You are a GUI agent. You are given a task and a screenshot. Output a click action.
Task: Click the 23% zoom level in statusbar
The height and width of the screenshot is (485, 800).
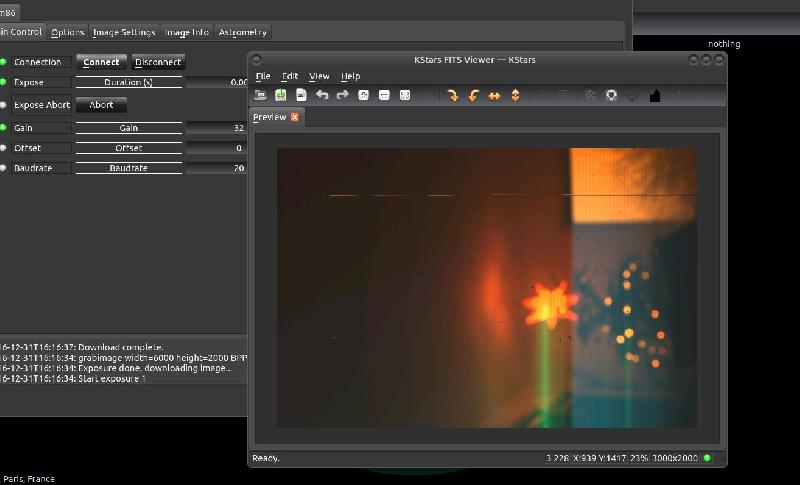coord(639,458)
